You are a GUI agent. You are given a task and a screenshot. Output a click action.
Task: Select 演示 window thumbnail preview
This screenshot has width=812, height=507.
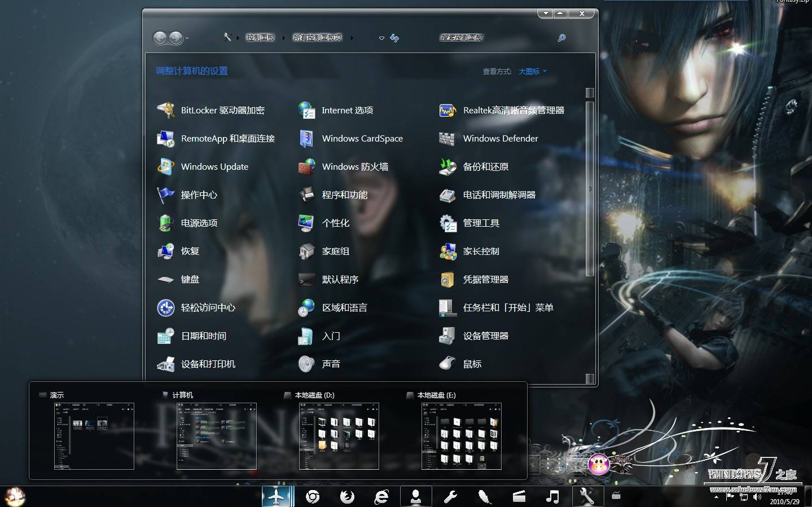pyautogui.click(x=94, y=436)
